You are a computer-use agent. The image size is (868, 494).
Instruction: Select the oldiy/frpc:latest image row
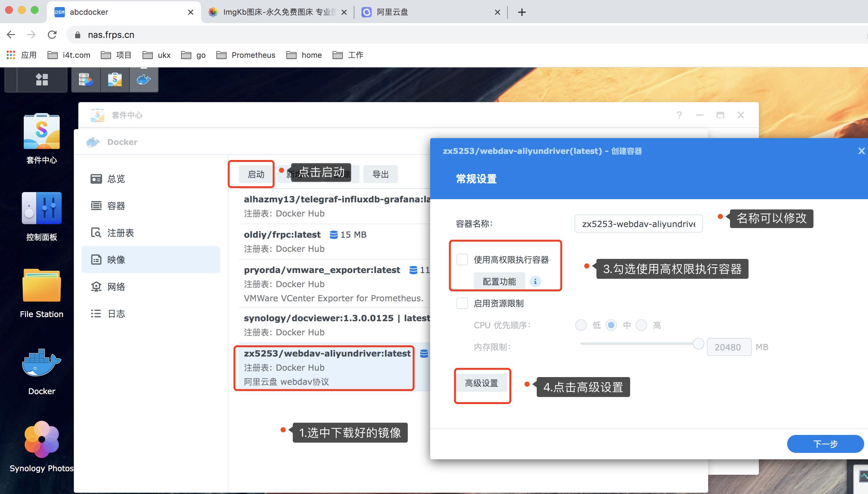[x=334, y=241]
